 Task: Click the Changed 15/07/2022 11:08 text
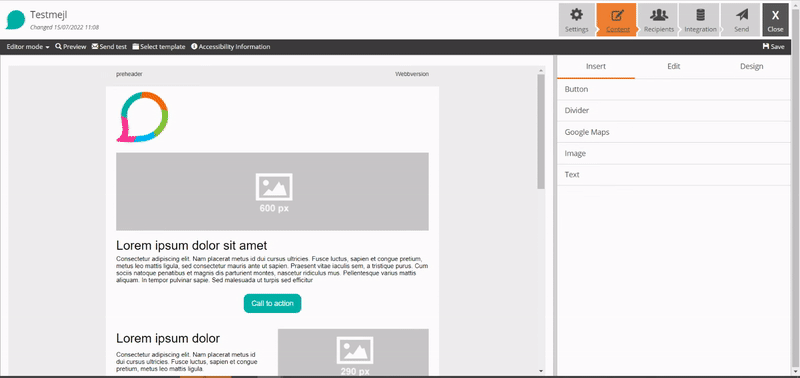point(64,28)
